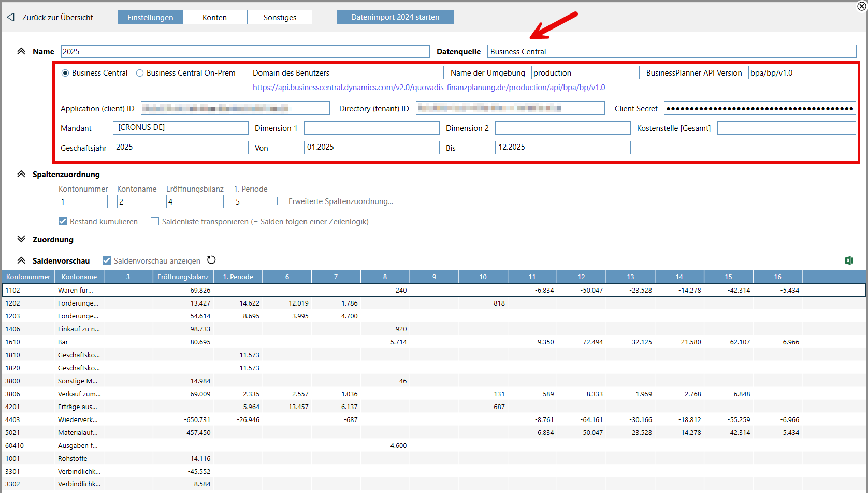Open the Business Central API URL link
Image resolution: width=868 pixels, height=493 pixels.
[x=429, y=88]
